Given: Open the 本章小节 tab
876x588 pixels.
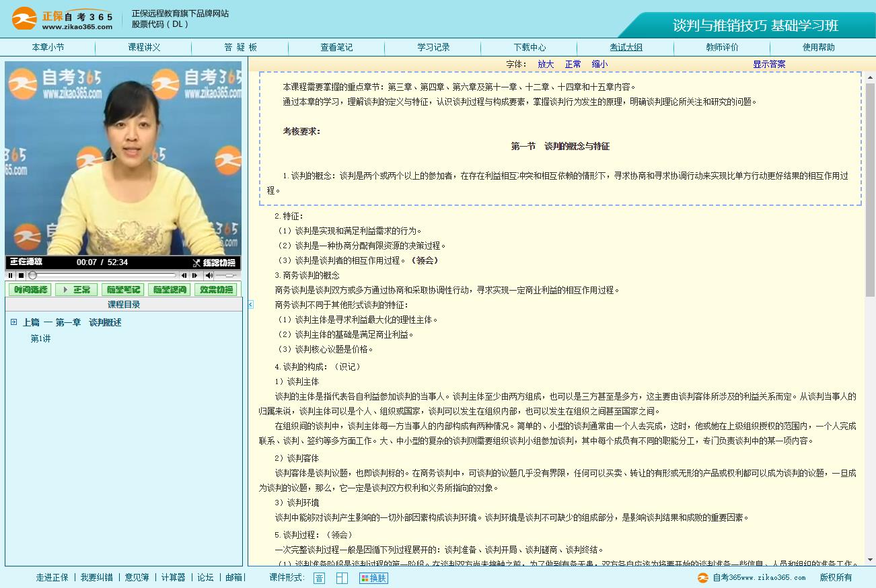Looking at the screenshot, I should tap(48, 47).
